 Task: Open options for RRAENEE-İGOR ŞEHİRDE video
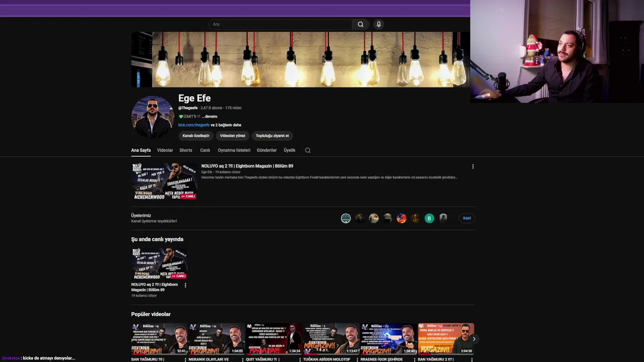click(x=415, y=359)
